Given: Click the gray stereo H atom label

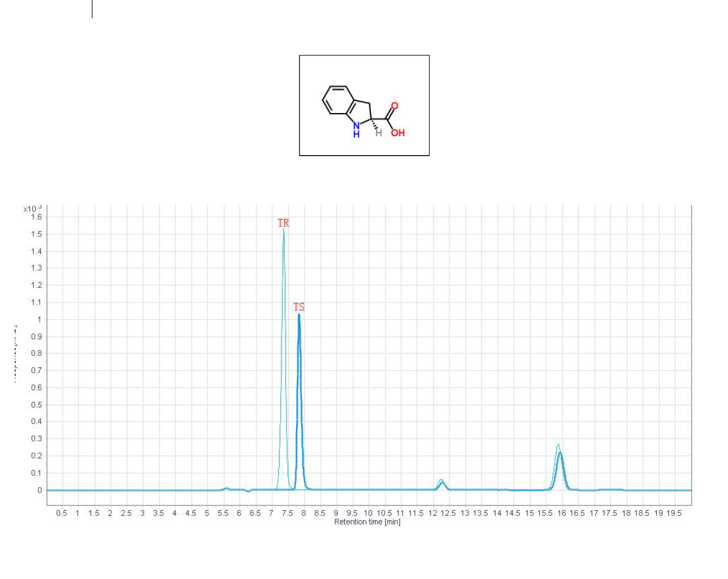Looking at the screenshot, I should click(378, 133).
